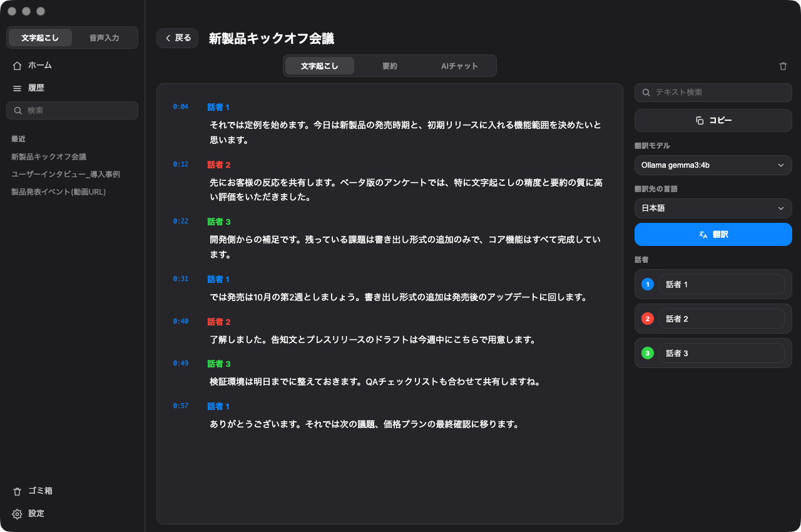This screenshot has height=532, width=801.
Task: Edit the 話者 1 name field
Action: pos(722,284)
